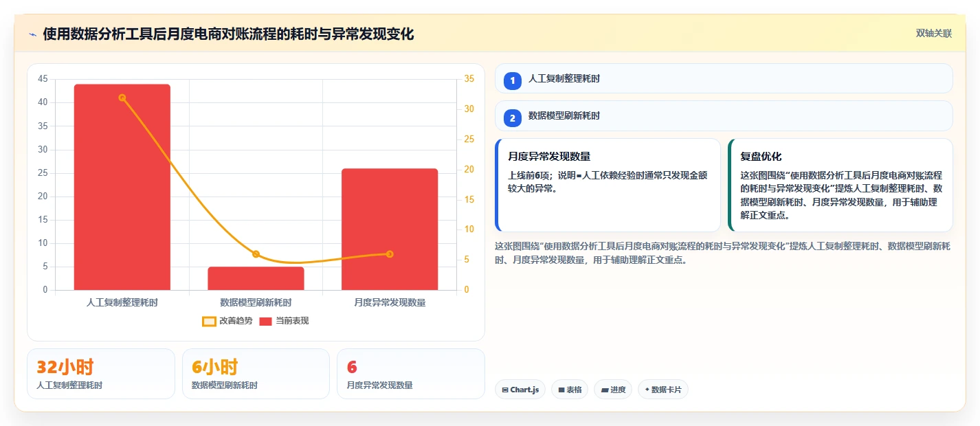Click the 数据模型刷新耗时 short red bar
The image size is (980, 426).
(x=256, y=278)
